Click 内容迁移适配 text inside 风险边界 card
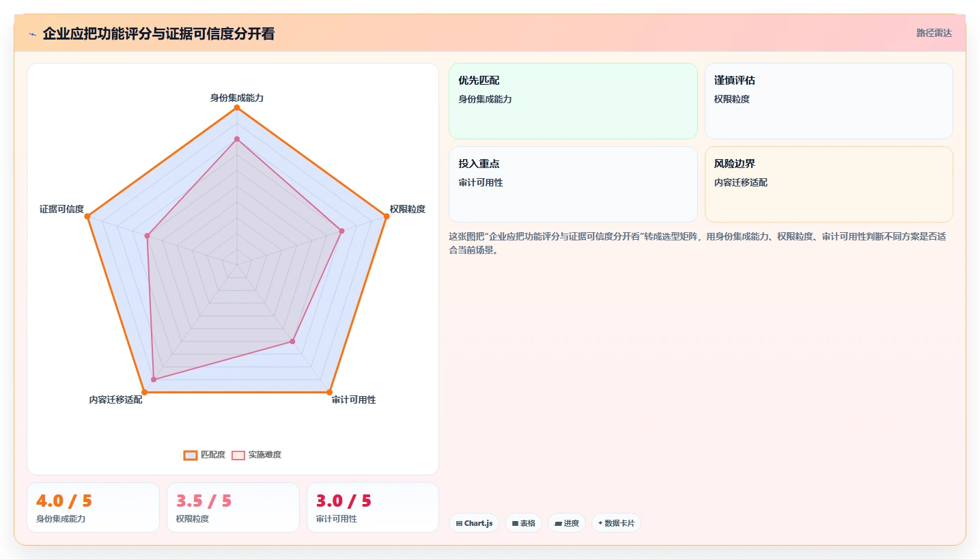Viewport: 980px width, 560px height. pos(741,182)
